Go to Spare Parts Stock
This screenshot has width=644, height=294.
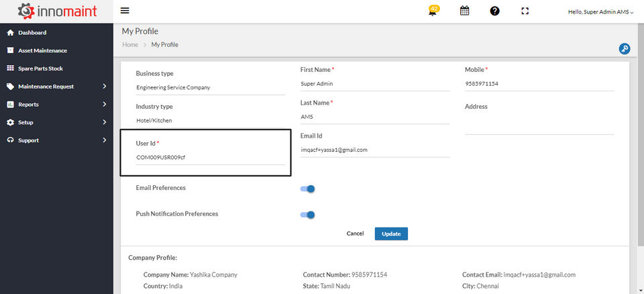40,68
